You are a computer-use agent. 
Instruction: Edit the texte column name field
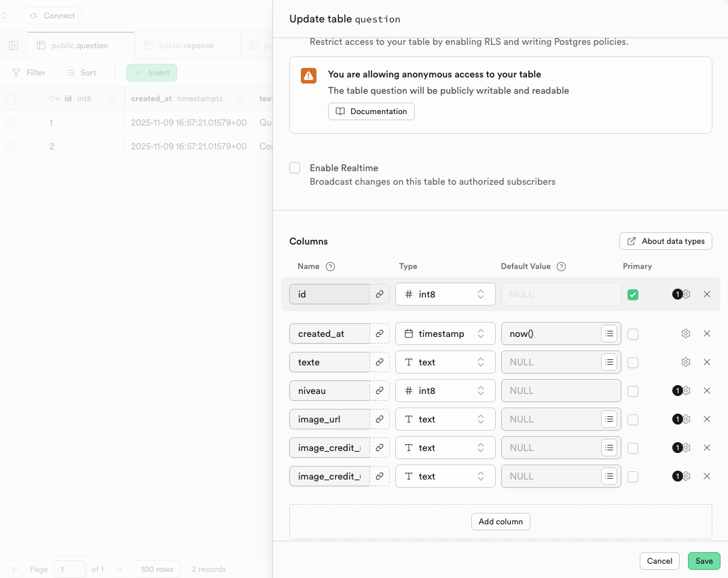coord(330,362)
